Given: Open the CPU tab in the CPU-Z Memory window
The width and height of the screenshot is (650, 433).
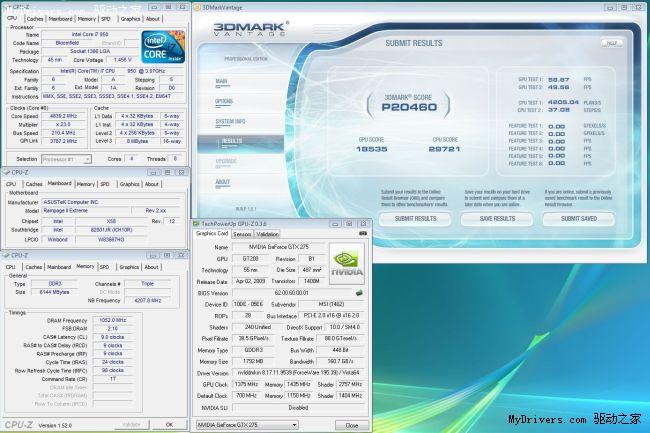Looking at the screenshot, I should pyautogui.click(x=11, y=267).
